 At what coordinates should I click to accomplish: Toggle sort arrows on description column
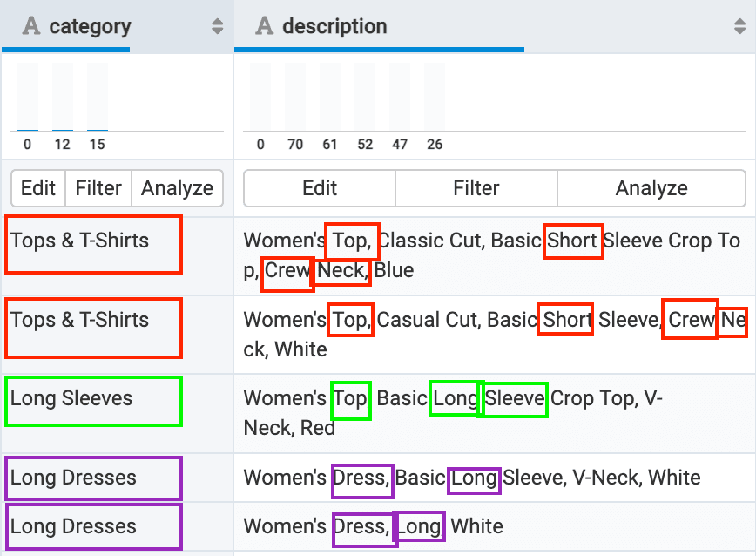[x=740, y=26]
